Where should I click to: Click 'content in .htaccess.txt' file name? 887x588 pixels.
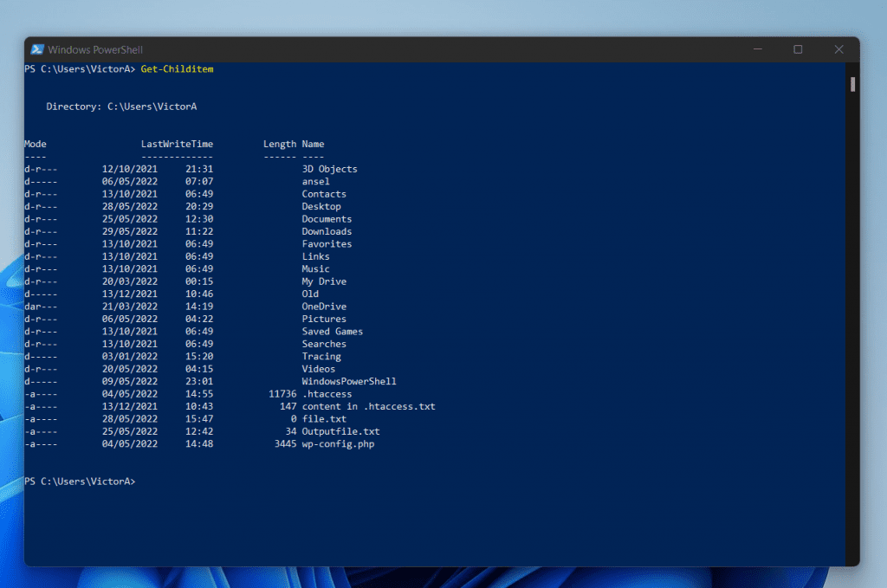[369, 406]
